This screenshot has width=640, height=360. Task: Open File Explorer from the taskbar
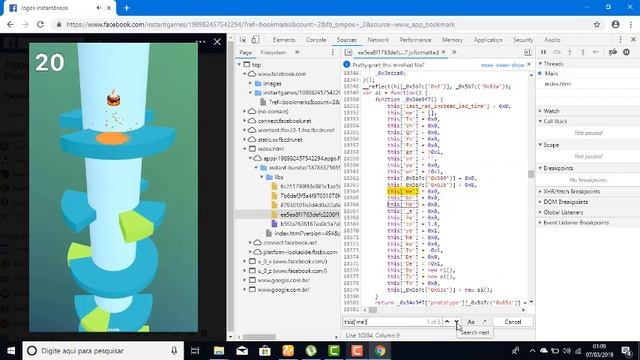click(219, 351)
